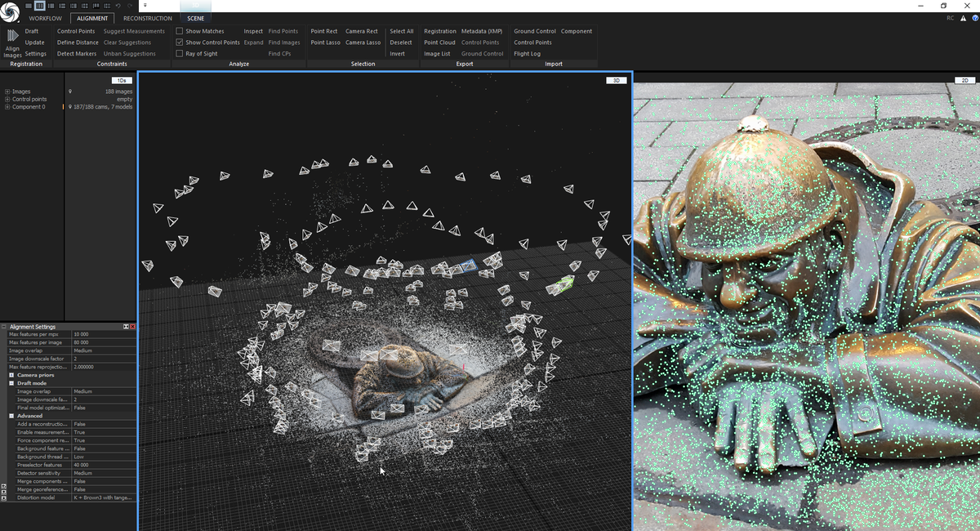Select Component 0 in the scene tree
980x531 pixels.
26,107
